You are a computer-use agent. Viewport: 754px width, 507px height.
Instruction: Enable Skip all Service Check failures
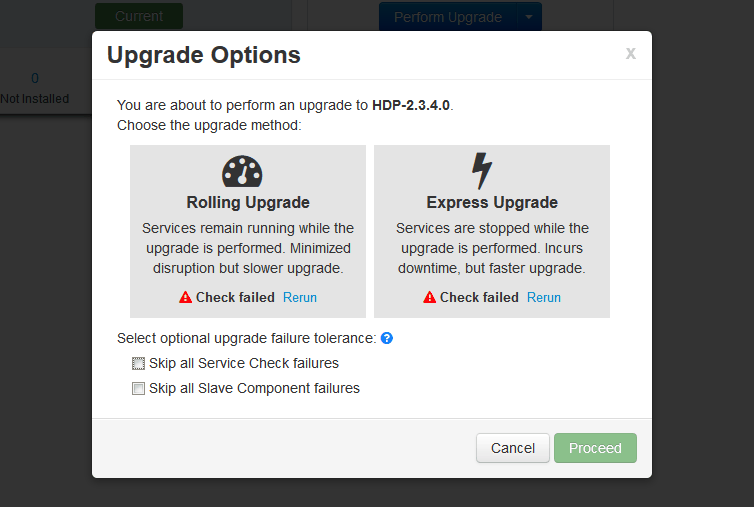pyautogui.click(x=138, y=363)
